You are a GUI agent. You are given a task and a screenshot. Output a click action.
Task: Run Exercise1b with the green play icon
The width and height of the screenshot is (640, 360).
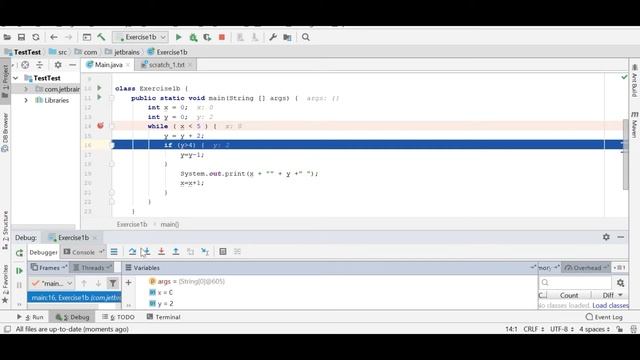tap(178, 37)
